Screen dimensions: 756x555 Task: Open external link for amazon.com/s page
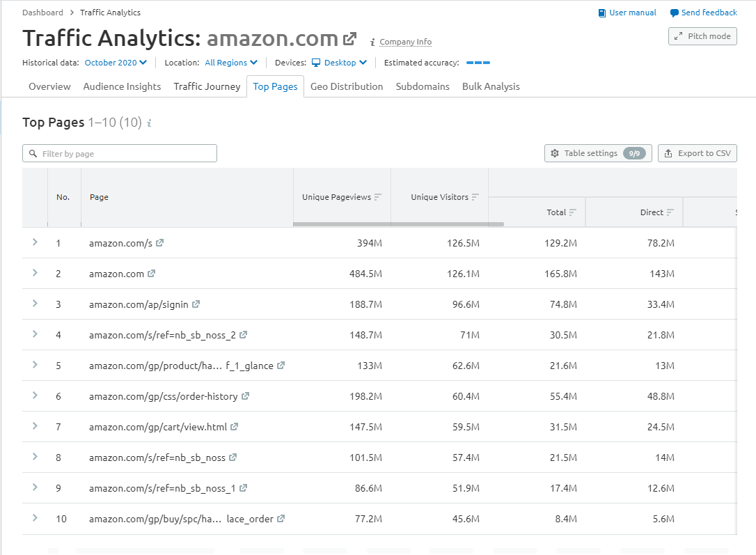point(160,243)
